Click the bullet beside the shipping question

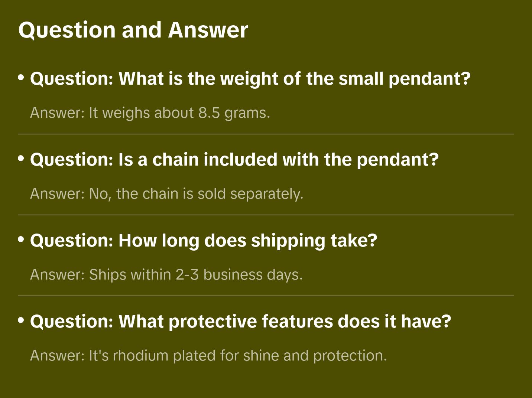point(21,239)
